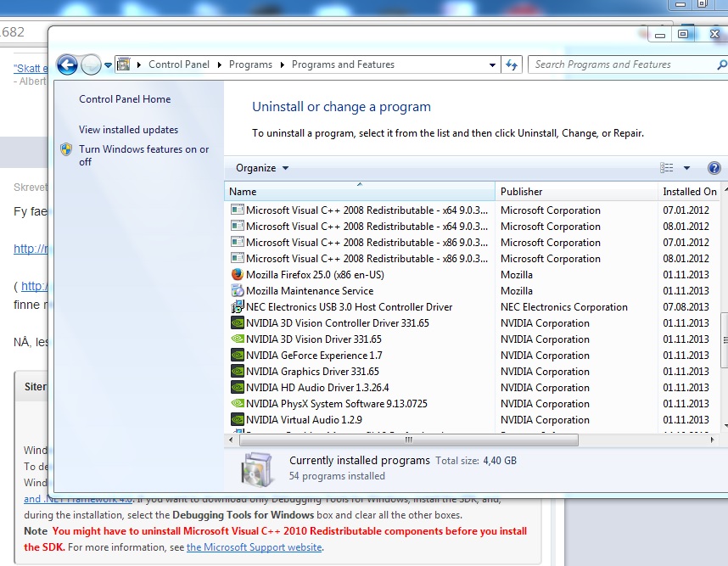The height and width of the screenshot is (566, 728).
Task: Open the Organize menu
Action: (x=262, y=168)
